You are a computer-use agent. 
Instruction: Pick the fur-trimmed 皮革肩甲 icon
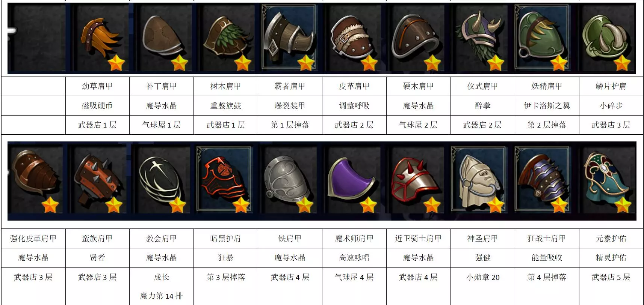[x=354, y=38]
